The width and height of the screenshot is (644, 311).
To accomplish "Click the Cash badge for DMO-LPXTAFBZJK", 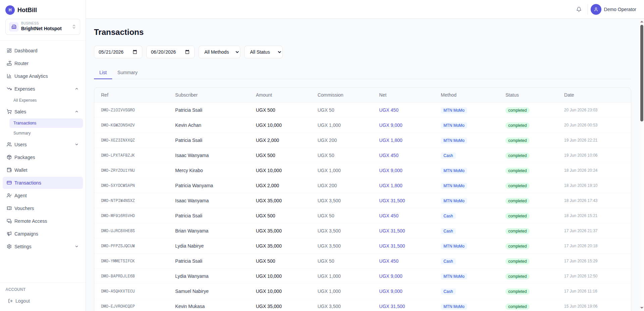I will coord(448,156).
